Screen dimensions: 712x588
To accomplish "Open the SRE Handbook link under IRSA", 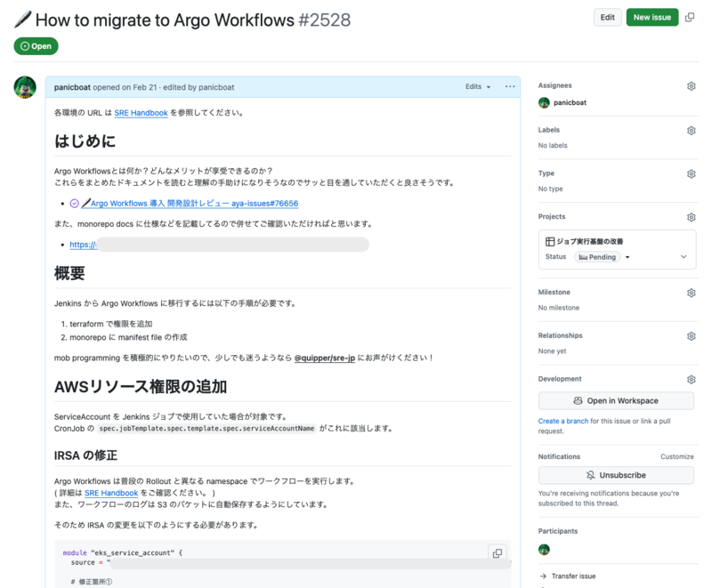I will [110, 493].
